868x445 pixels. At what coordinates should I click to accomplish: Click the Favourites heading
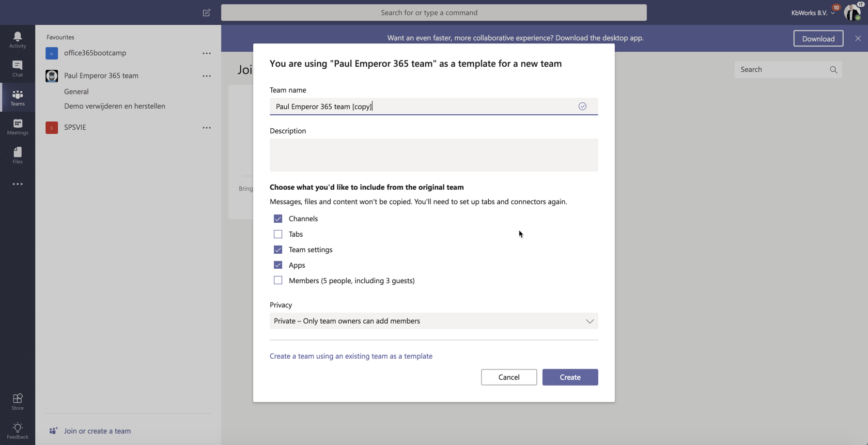[x=60, y=37]
